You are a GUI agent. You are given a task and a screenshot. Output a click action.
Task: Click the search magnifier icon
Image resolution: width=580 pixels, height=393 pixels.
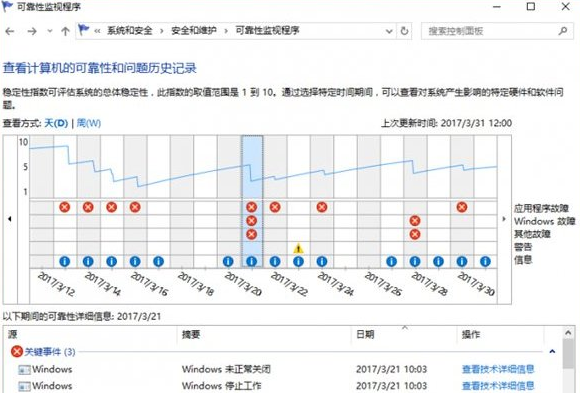click(x=563, y=31)
